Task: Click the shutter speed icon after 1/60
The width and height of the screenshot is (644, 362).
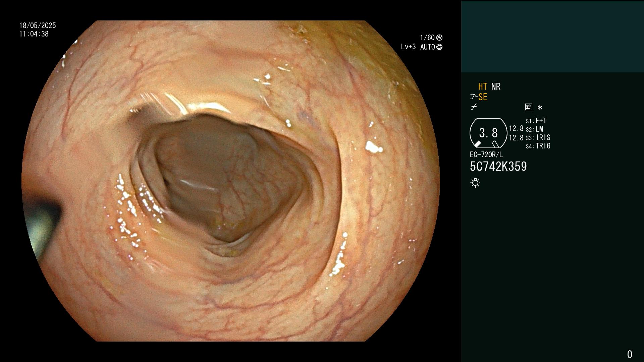Action: point(439,38)
